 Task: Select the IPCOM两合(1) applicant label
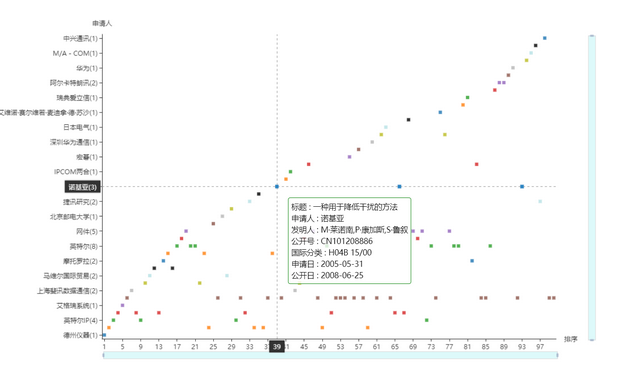click(76, 172)
